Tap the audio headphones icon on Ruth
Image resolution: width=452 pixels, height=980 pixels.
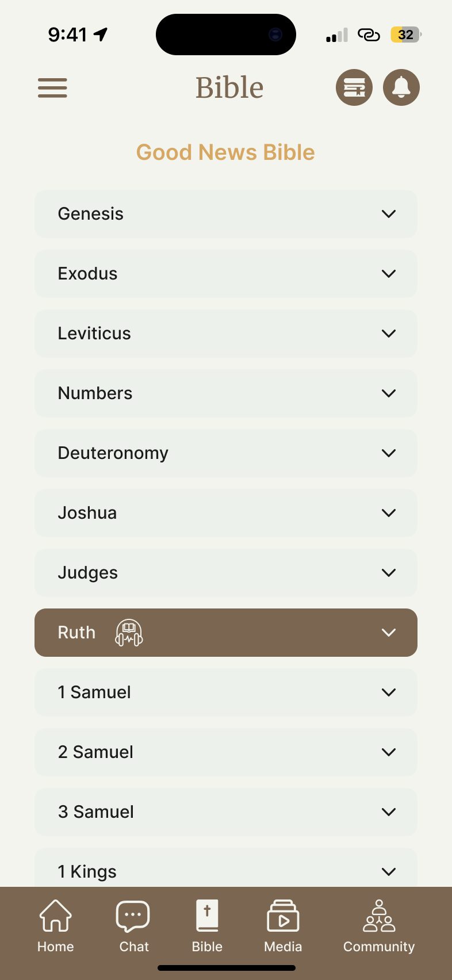coord(129,633)
